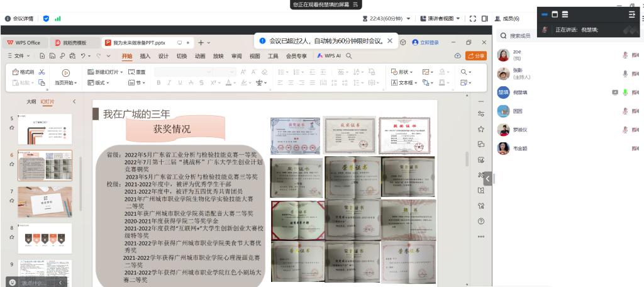This screenshot has width=644, height=287.
Task: Add a new document tab with plus
Action: coord(201,43)
